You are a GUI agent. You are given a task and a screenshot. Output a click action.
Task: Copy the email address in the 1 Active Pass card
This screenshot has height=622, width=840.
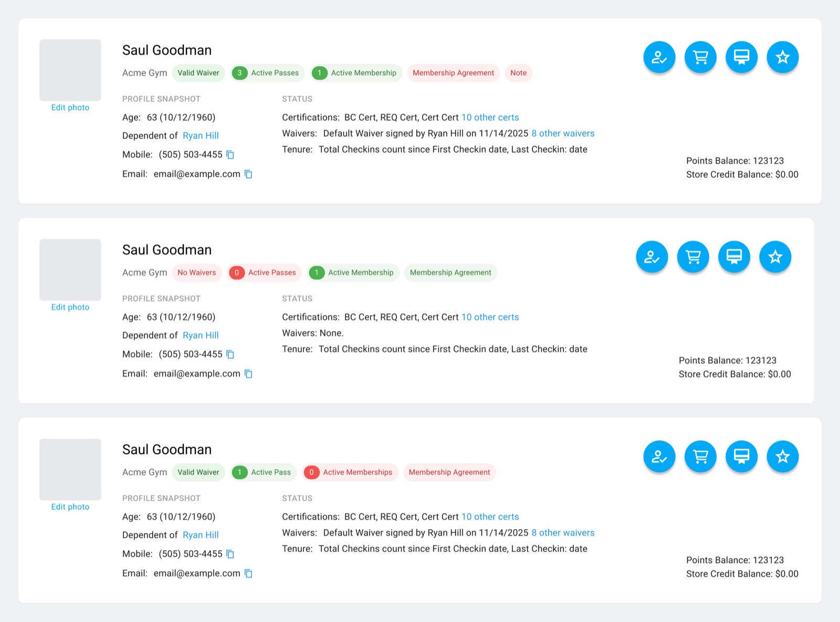coord(248,574)
